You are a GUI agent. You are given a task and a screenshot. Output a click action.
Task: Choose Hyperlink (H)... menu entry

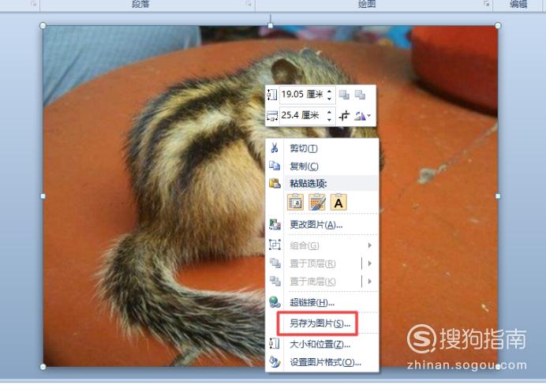[x=312, y=303]
